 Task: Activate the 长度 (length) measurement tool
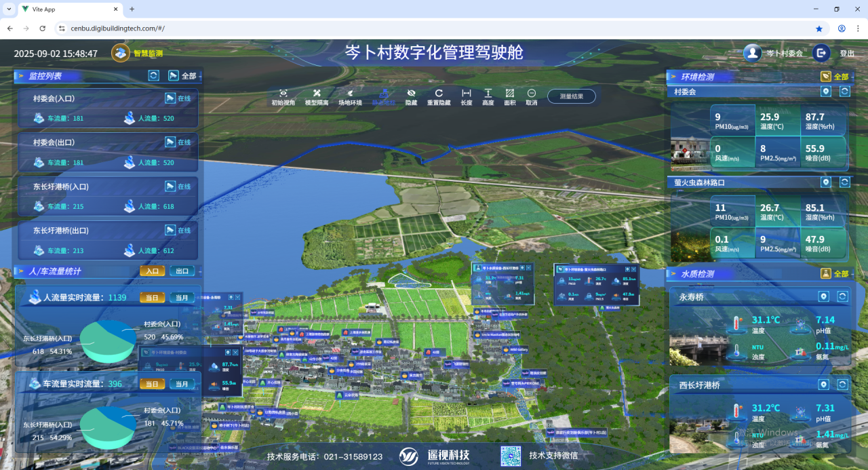[467, 94]
